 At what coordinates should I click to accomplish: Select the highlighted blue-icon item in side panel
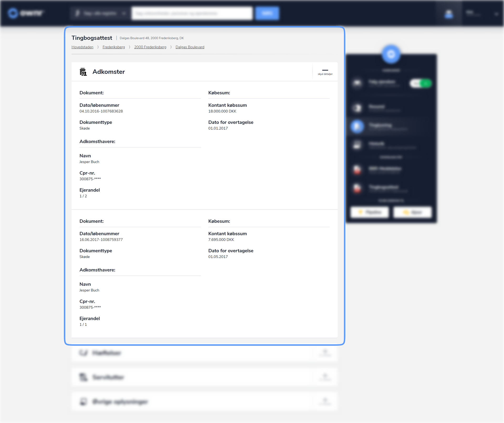[391, 126]
